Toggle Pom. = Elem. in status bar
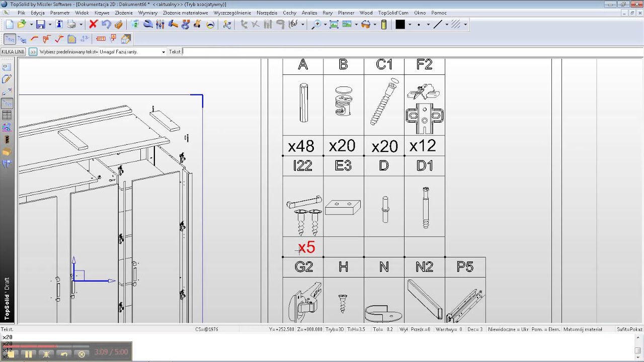644x362 pixels. click(x=546, y=329)
